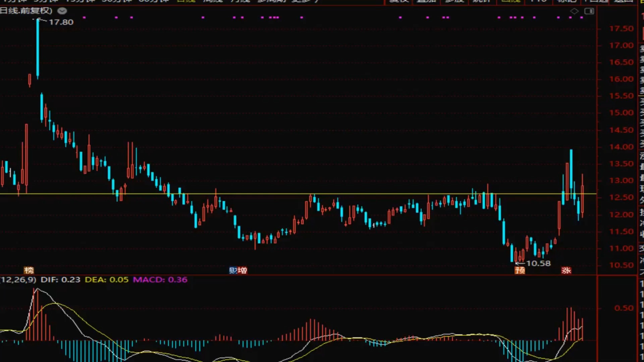Image resolution: width=644 pixels, height=362 pixels.
Task: Click the 0.50 MACD axis label
Action: [x=624, y=308]
